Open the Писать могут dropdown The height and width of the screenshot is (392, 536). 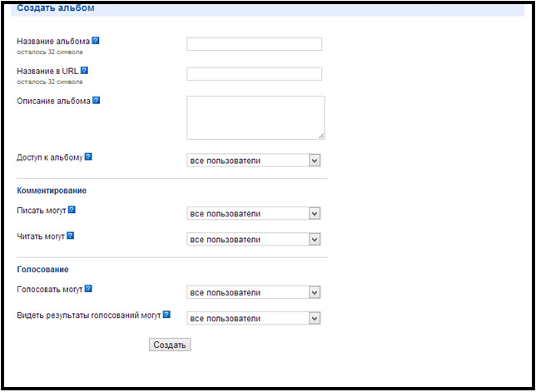tap(254, 213)
